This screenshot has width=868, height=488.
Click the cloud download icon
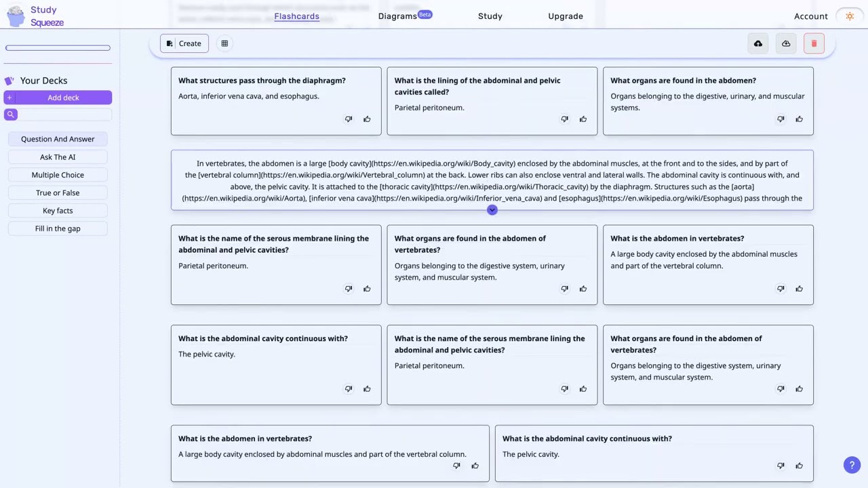(786, 43)
